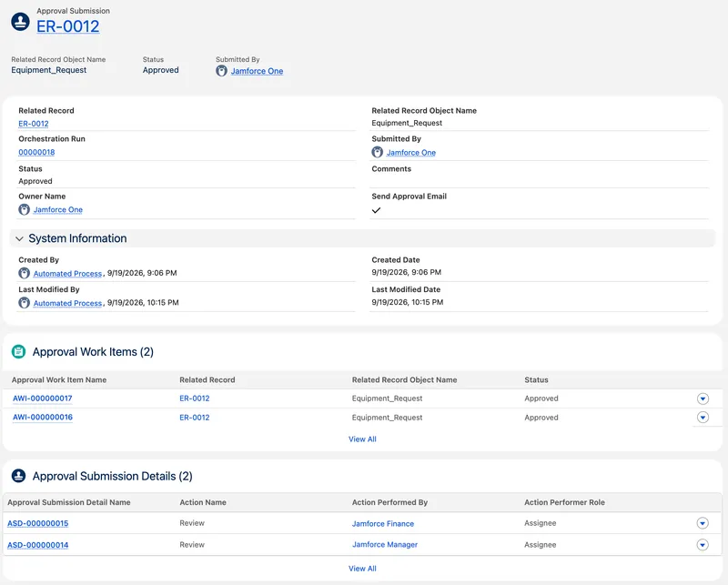The width and height of the screenshot is (728, 585).
Task: Open row actions dropdown for ASD-000000015
Action: [703, 523]
